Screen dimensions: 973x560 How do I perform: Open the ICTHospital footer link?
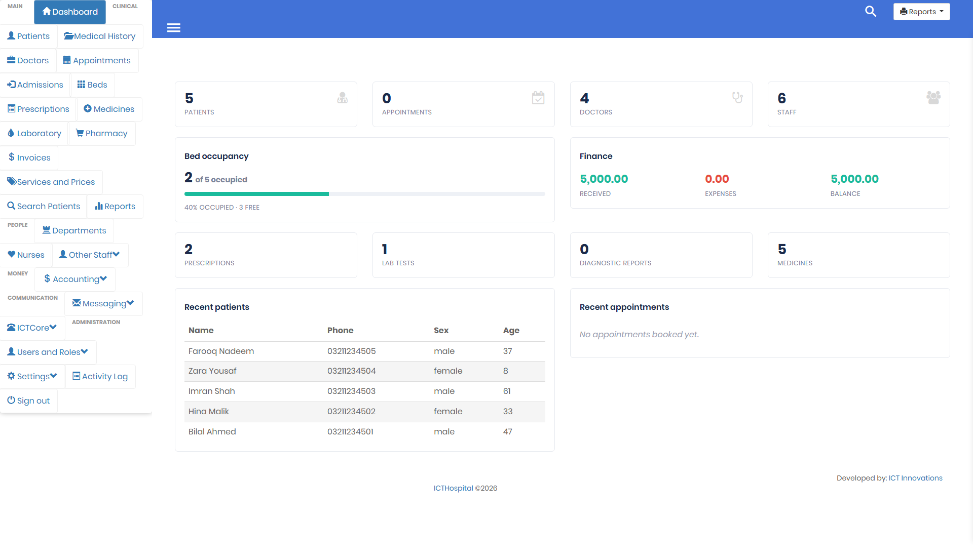(453, 488)
